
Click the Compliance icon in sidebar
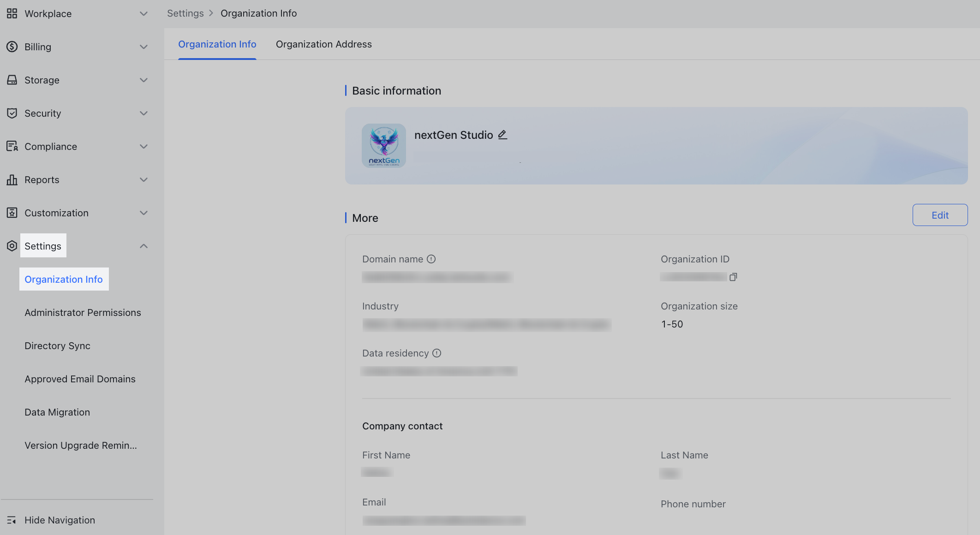pyautogui.click(x=12, y=146)
